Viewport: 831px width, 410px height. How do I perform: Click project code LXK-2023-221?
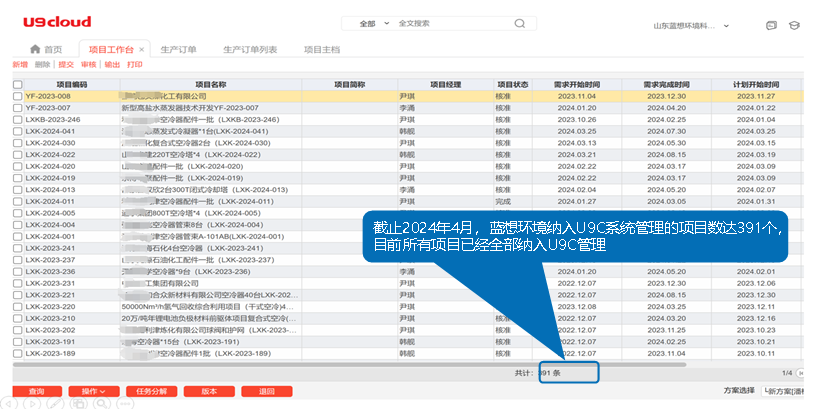tap(50, 295)
